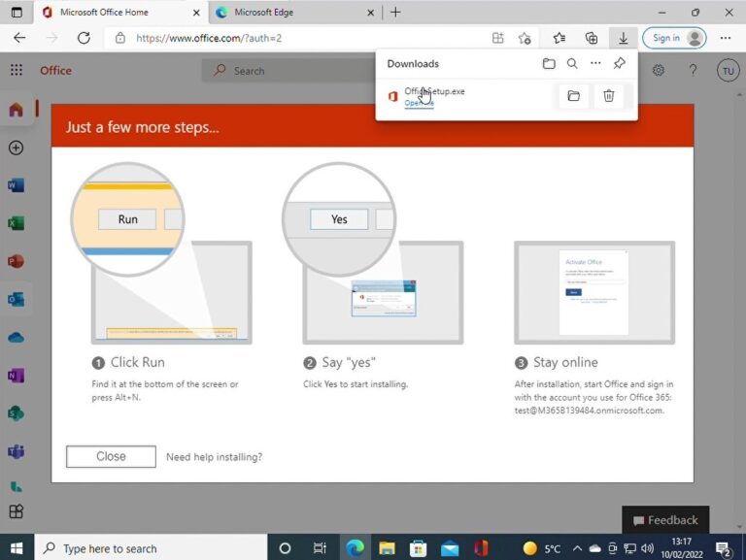The width and height of the screenshot is (746, 560).
Task: Open Outlook from the Office sidebar
Action: pos(16,300)
